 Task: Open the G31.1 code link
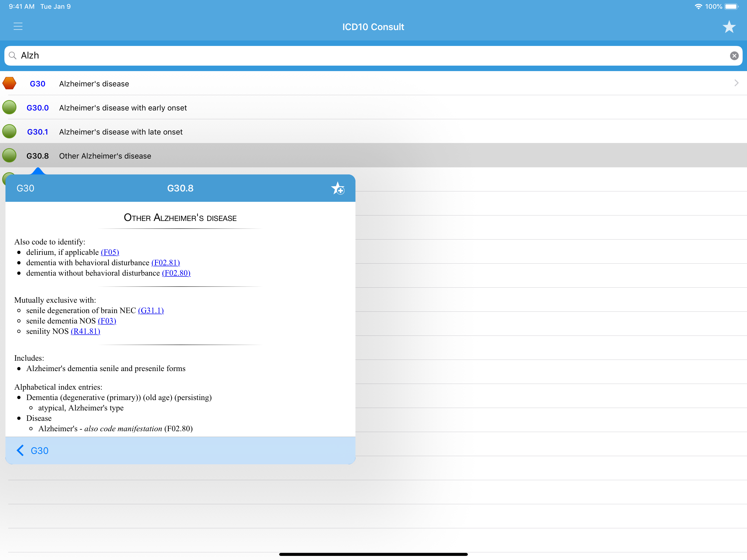tap(151, 310)
